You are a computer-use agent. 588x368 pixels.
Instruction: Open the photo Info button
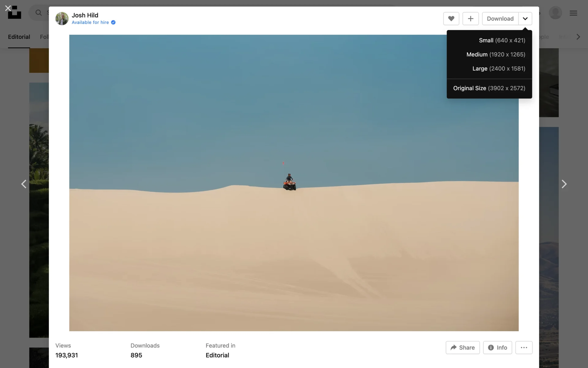[498, 348]
